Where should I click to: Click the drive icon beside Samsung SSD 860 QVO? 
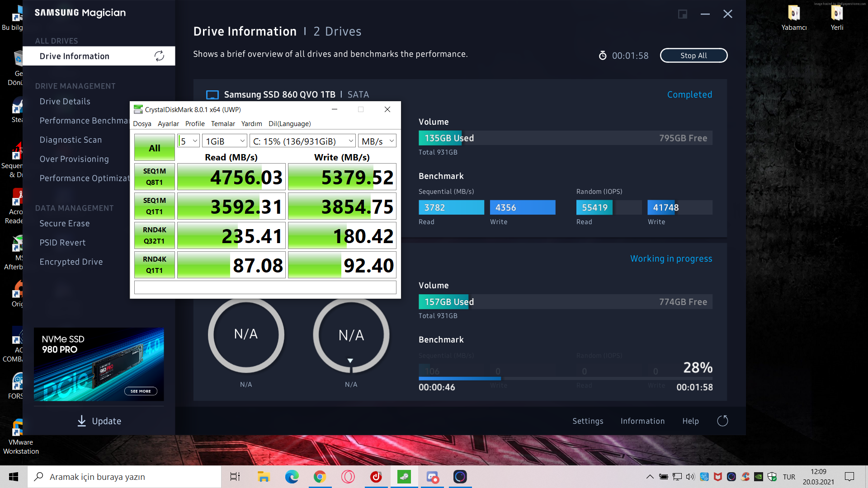(212, 94)
